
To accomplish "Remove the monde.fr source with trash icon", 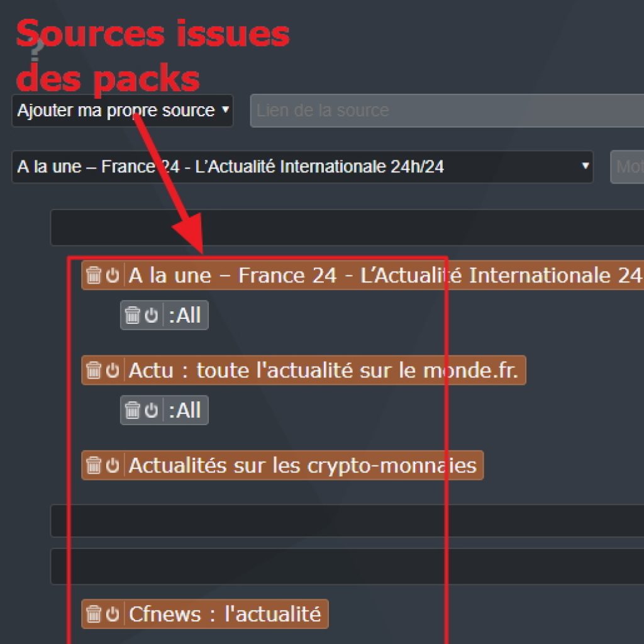I will coord(94,370).
